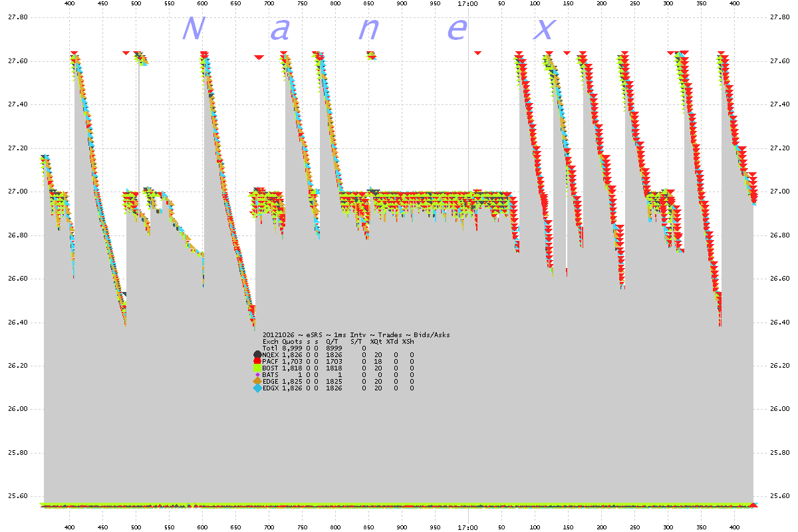Click the red PACF legend marker
The width and height of the screenshot is (798, 532).
pos(257,361)
